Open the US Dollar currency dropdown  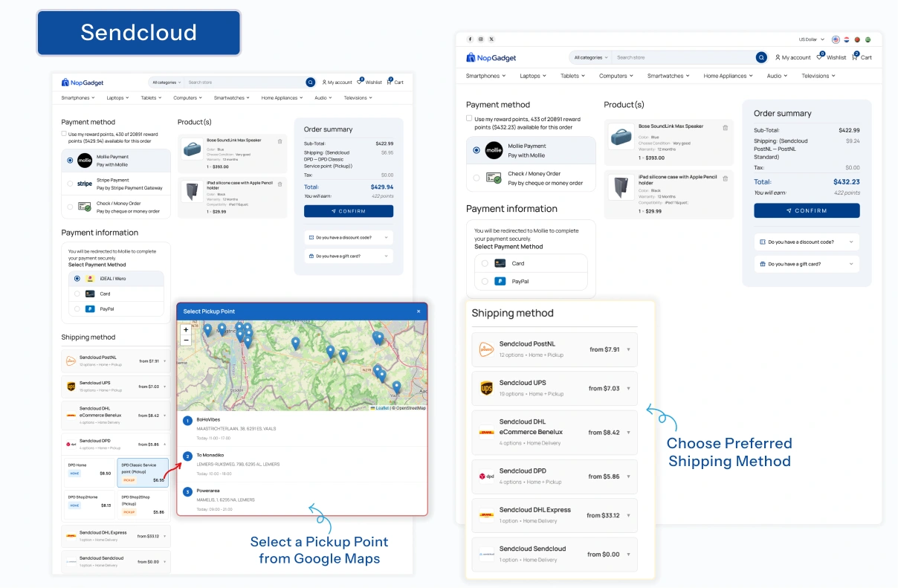point(812,39)
